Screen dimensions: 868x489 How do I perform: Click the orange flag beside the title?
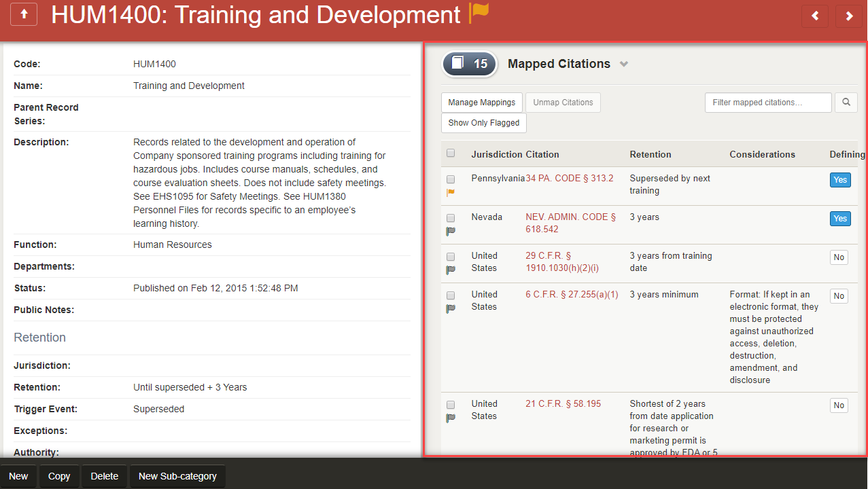click(x=479, y=12)
